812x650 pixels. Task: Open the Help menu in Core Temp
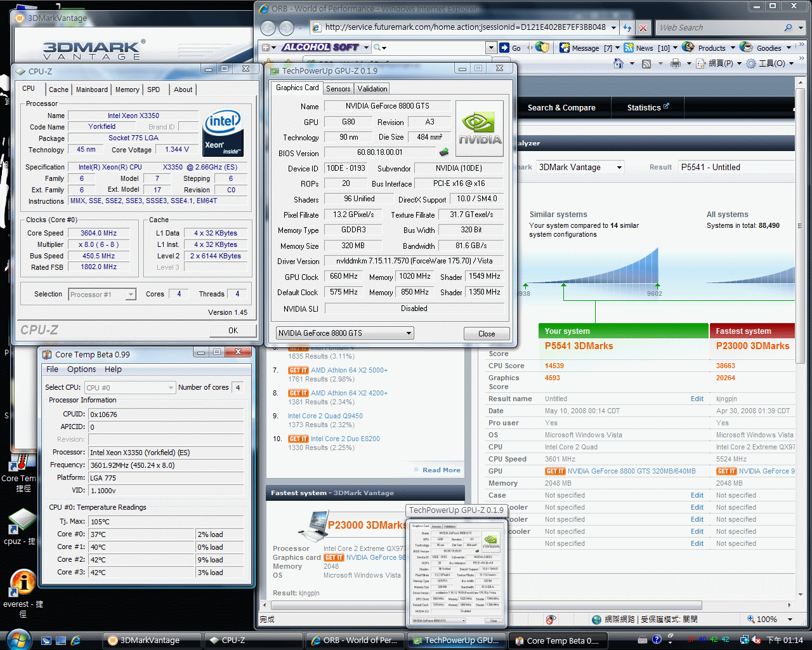[113, 369]
